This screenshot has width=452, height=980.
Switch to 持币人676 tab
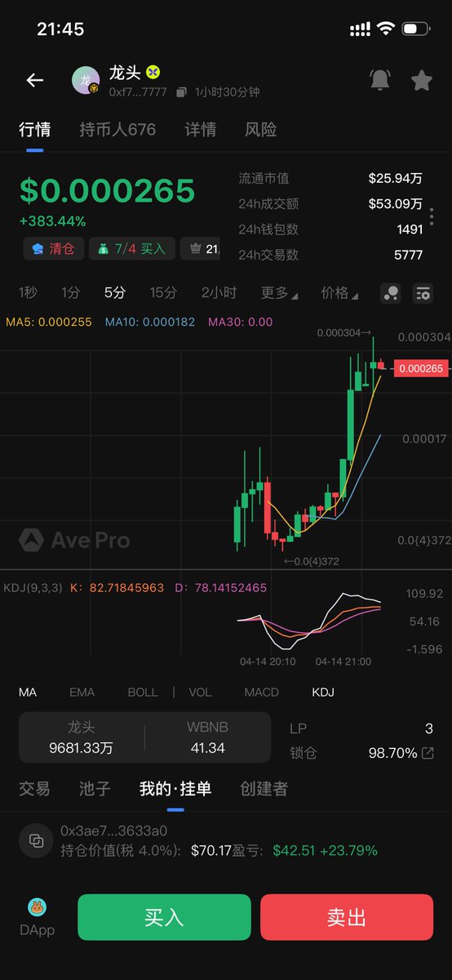[x=117, y=129]
